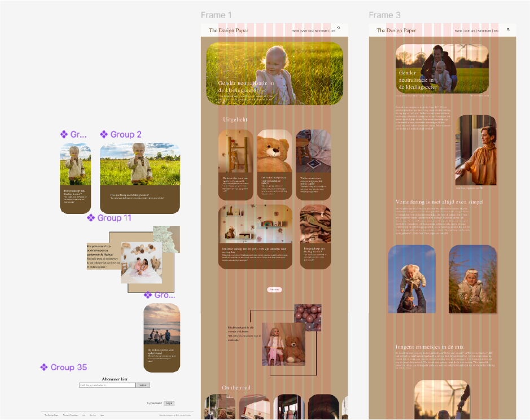This screenshot has height=420, width=530.
Task: Click Home in Frame 1 navigation
Action: point(295,31)
